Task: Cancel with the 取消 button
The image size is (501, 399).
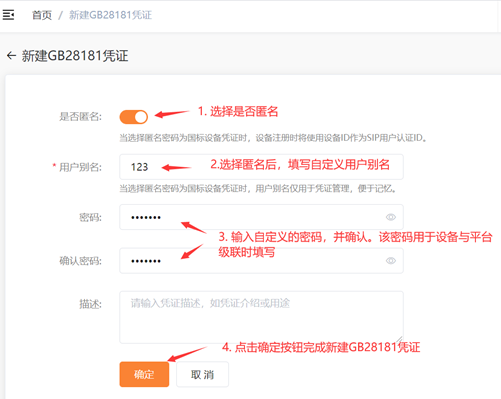Action: [202, 374]
